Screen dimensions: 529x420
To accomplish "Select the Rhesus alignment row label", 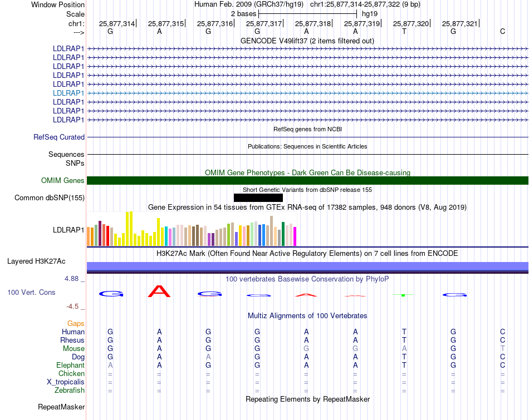I will (72, 340).
